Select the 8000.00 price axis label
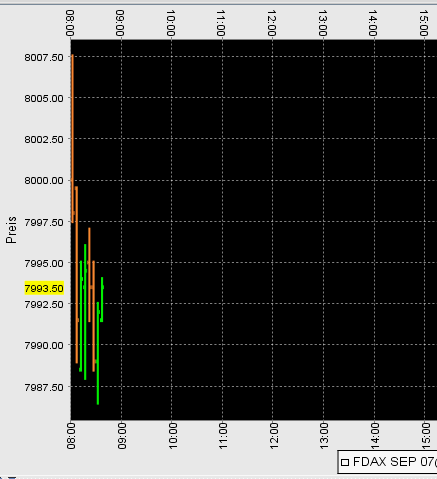Viewport: 437px width, 479px height. pyautogui.click(x=44, y=181)
